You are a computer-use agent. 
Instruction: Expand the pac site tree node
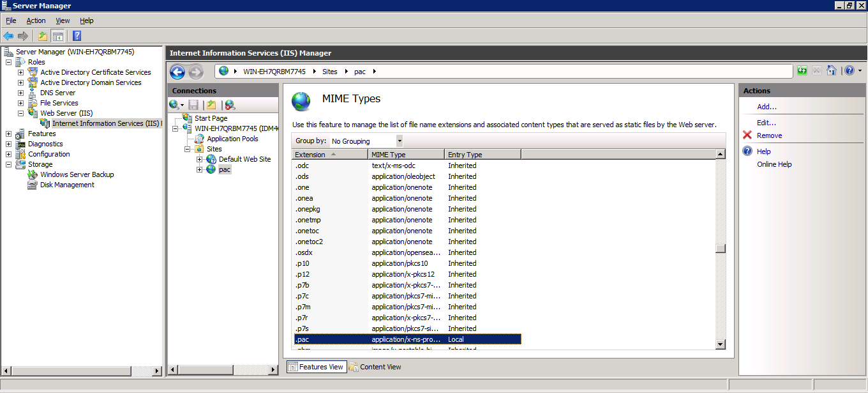(x=199, y=169)
